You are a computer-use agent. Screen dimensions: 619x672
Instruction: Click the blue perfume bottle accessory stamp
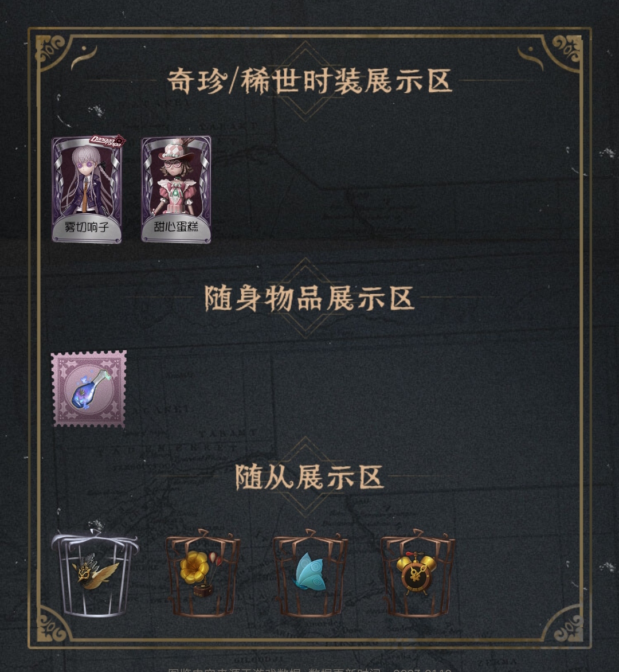(89, 389)
